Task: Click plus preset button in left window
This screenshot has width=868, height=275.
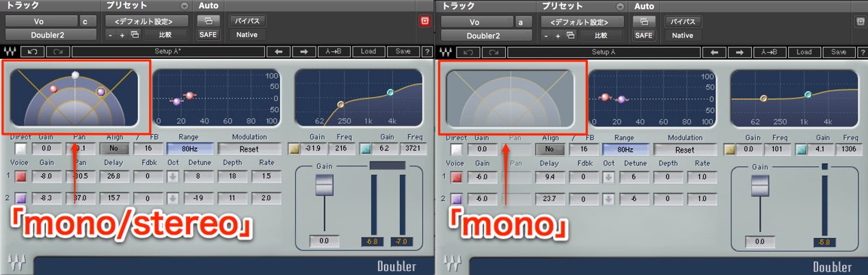Action: pyautogui.click(x=122, y=34)
